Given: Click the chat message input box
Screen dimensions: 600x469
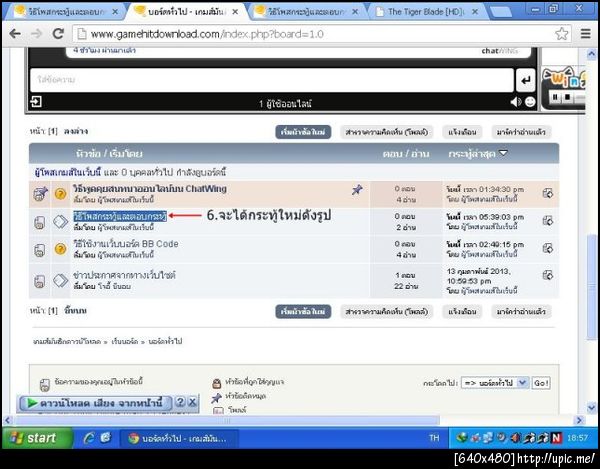Looking at the screenshot, I should coord(272,80).
